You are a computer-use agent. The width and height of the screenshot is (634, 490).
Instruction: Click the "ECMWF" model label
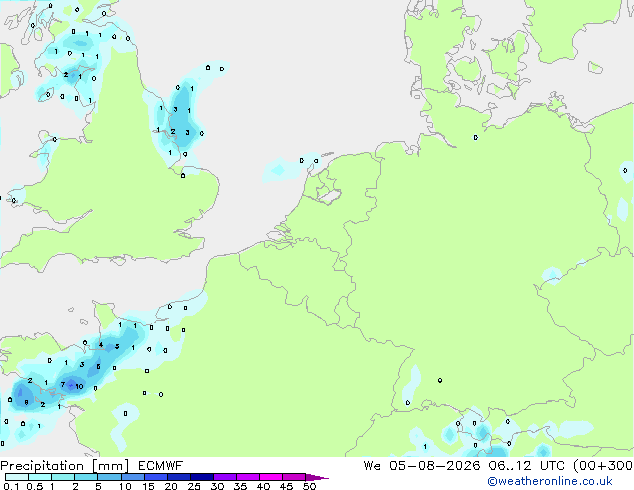click(161, 466)
